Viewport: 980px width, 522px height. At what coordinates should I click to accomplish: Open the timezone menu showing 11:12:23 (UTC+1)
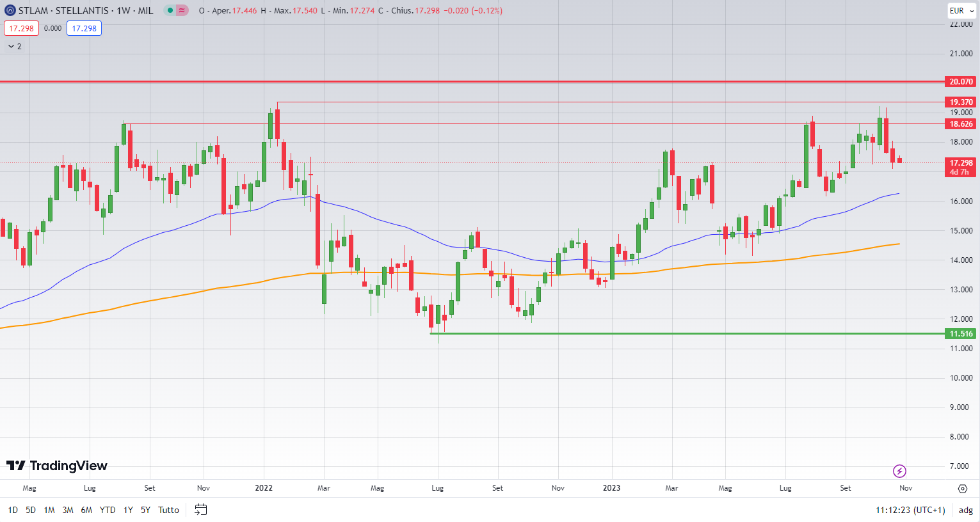910,510
